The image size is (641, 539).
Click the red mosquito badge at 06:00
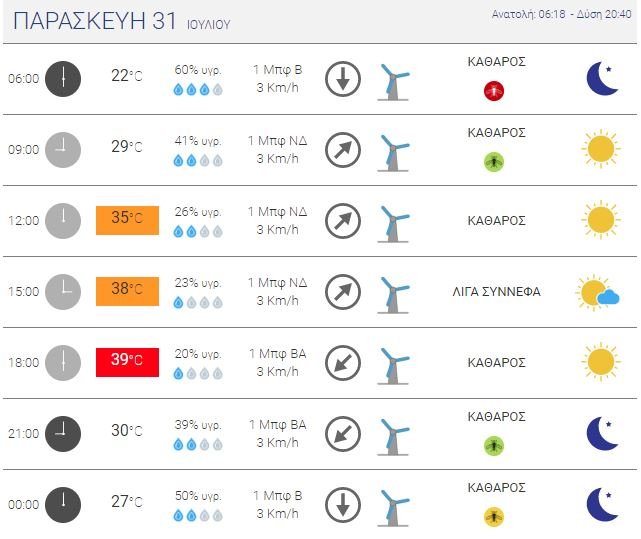point(493,90)
